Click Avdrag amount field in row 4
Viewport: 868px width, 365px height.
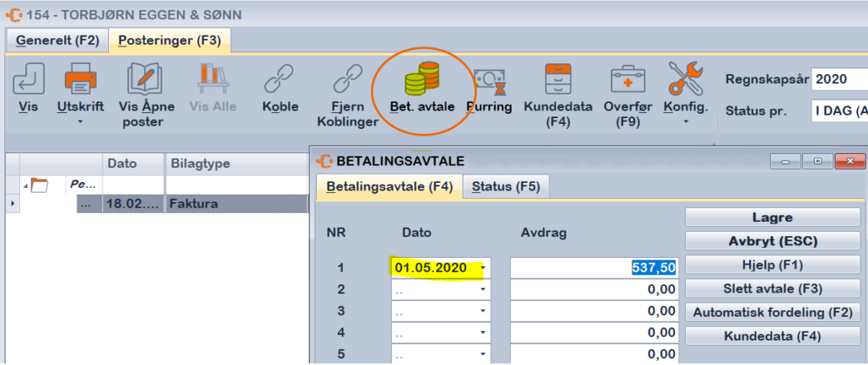pos(594,333)
